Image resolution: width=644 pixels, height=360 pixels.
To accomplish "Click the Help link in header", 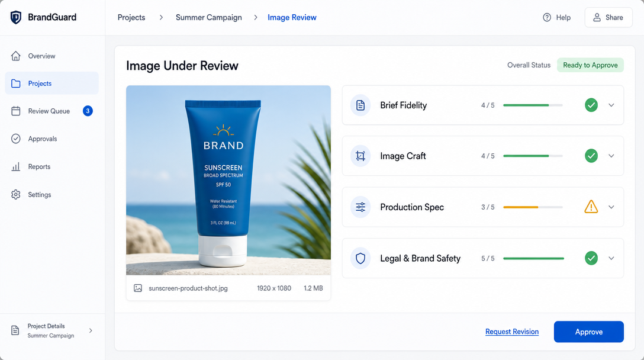I will pyautogui.click(x=557, y=17).
